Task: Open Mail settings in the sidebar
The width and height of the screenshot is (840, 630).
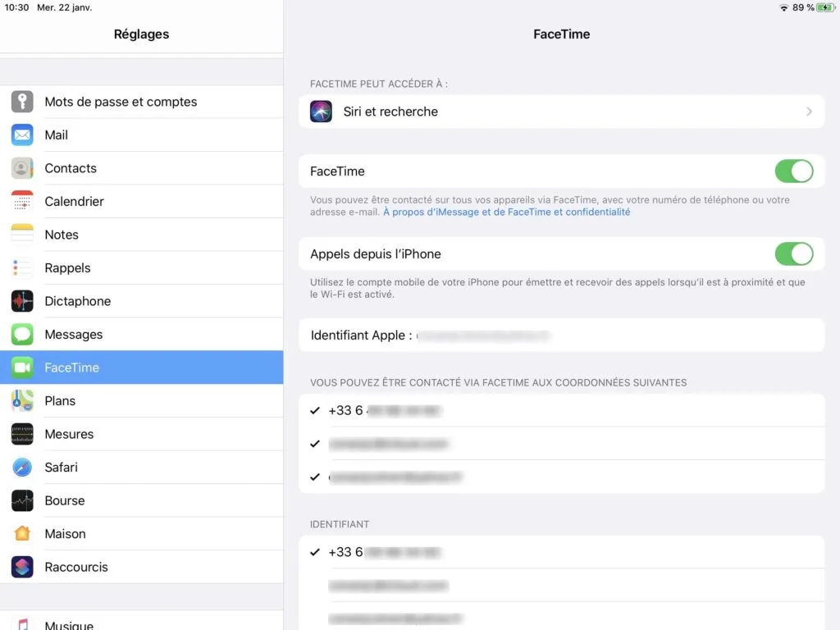Action: (56, 135)
